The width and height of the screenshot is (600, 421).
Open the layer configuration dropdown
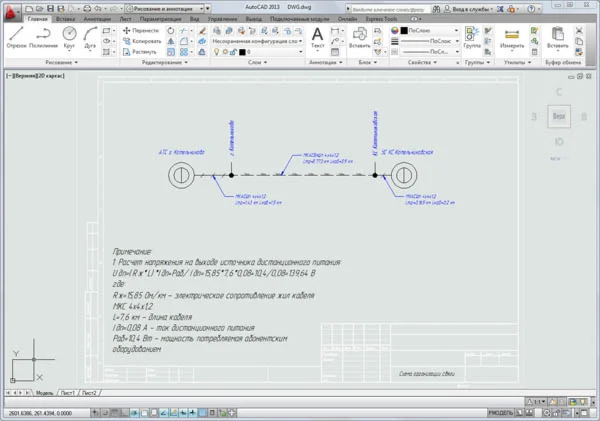258,41
